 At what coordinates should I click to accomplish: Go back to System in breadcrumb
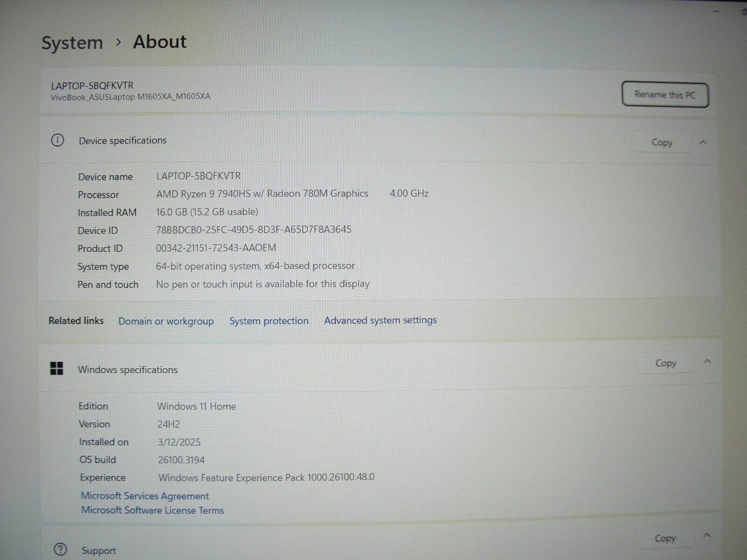pos(72,42)
